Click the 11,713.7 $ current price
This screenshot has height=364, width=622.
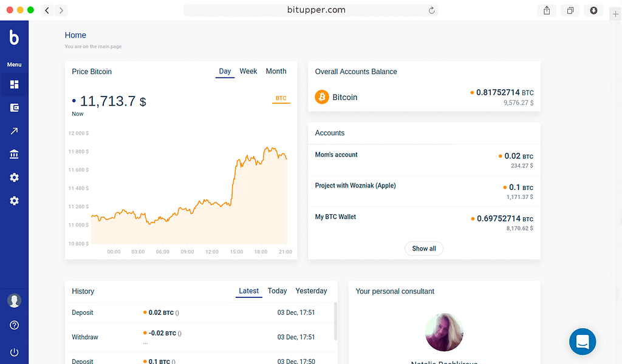tap(113, 101)
